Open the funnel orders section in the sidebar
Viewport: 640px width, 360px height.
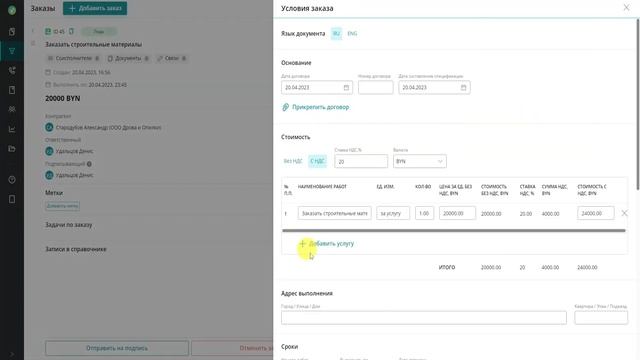(x=12, y=51)
